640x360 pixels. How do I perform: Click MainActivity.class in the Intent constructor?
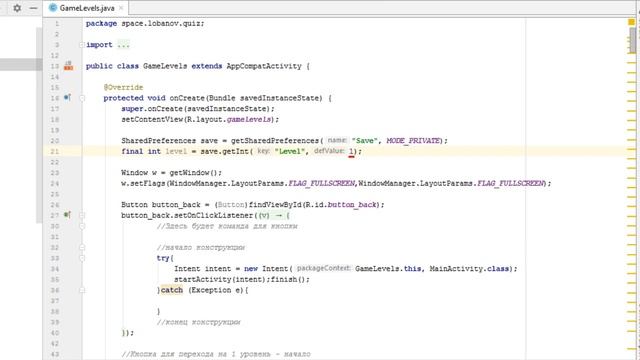pyautogui.click(x=469, y=269)
